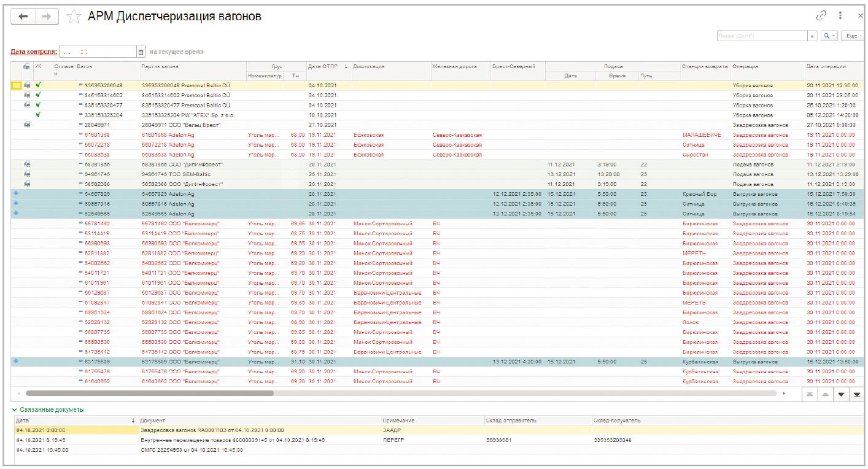This screenshot has height=469, width=868.
Task: Clear the search field with x icon
Action: pos(813,36)
